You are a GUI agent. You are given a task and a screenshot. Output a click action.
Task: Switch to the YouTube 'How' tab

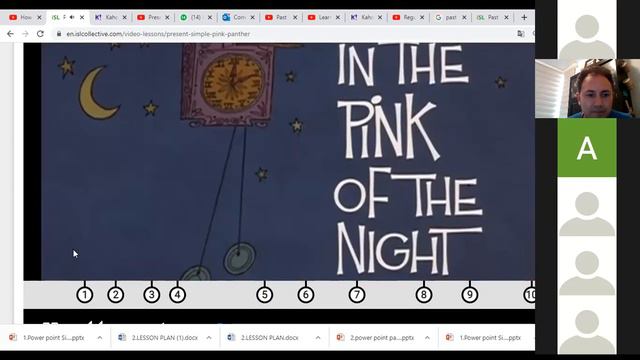[x=25, y=17]
